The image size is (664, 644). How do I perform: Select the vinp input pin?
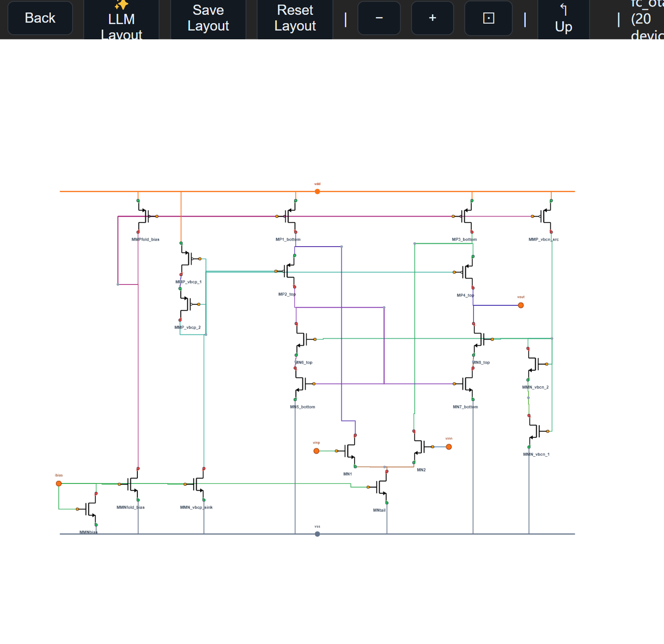[316, 451]
